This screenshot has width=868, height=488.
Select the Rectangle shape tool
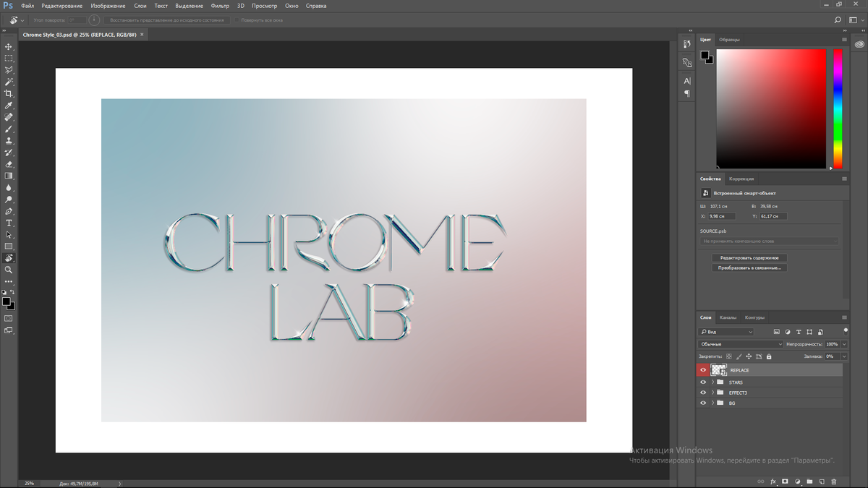[x=9, y=247]
